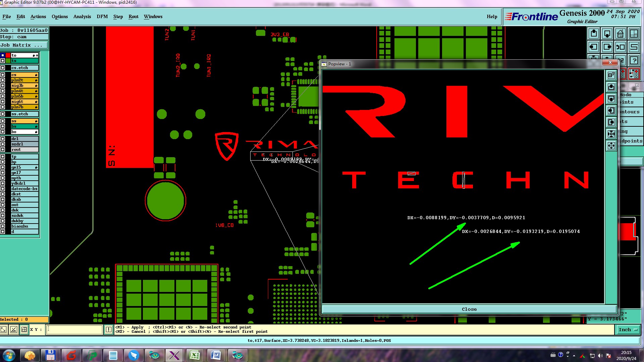Toggle the cs layer checkbox
The image size is (644, 362).
[3, 75]
